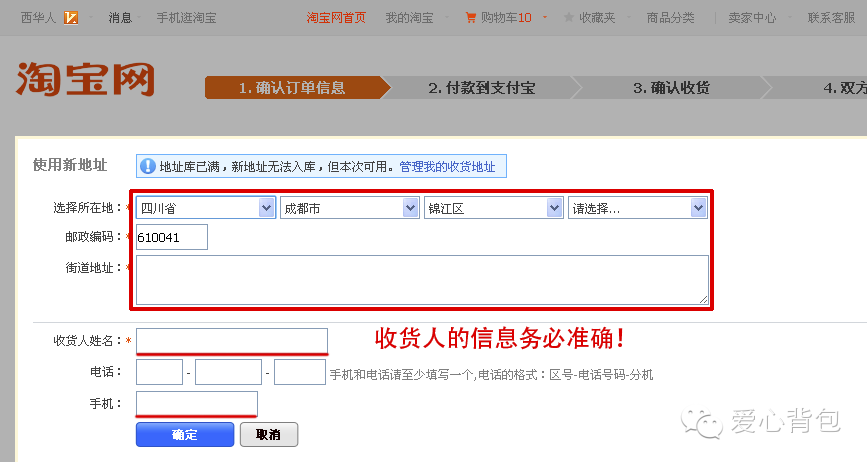The image size is (868, 465).
Task: Open 淘宝网首页 link
Action: (x=336, y=18)
